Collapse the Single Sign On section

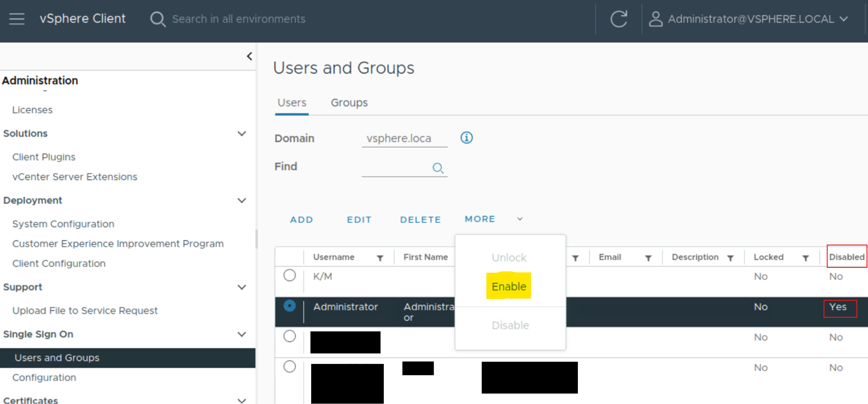coord(241,334)
